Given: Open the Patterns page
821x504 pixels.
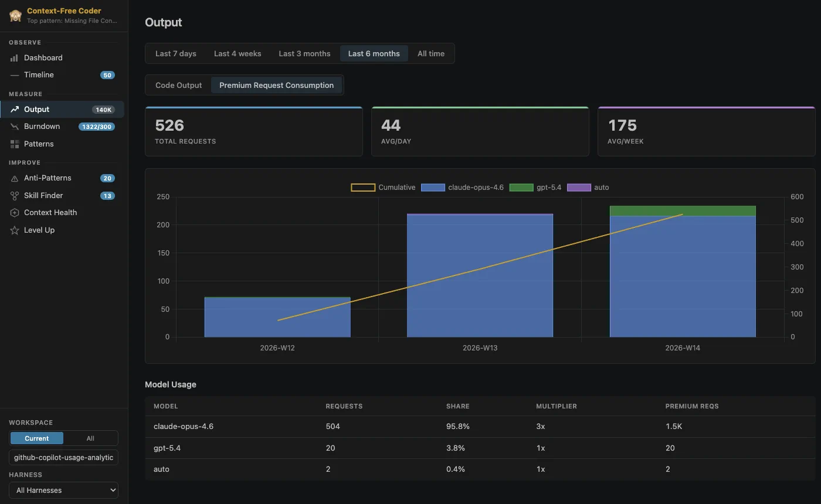Looking at the screenshot, I should (x=62, y=144).
